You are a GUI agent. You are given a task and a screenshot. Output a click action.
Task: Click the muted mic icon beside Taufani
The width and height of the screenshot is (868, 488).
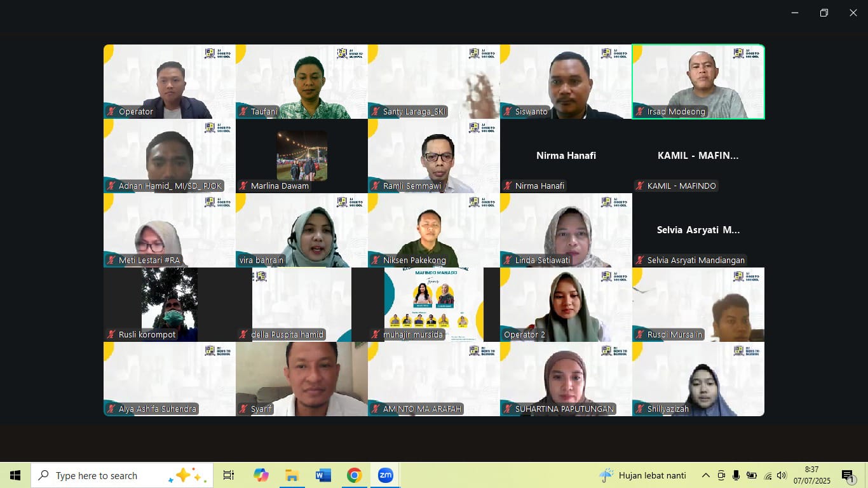pos(243,112)
